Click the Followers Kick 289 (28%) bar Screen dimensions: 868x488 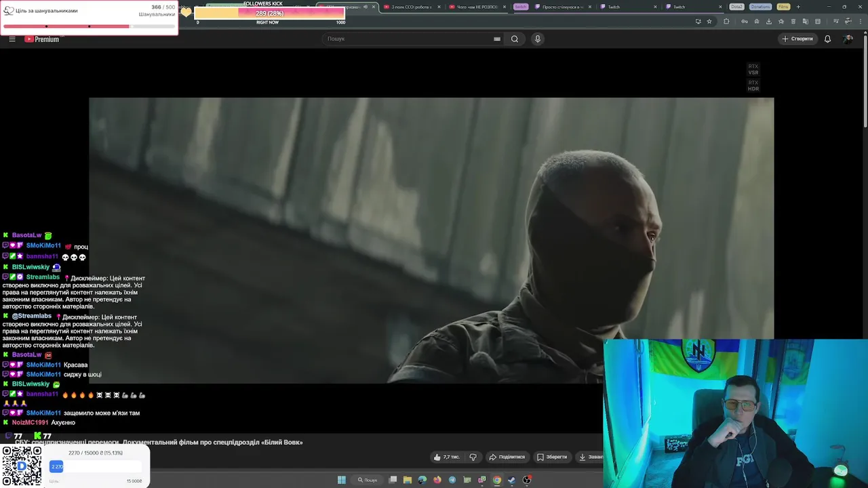click(x=269, y=14)
